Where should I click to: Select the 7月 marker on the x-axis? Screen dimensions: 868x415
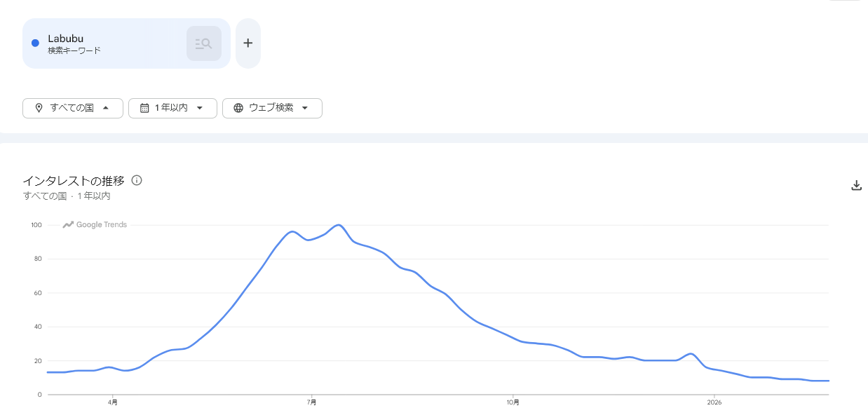(311, 402)
